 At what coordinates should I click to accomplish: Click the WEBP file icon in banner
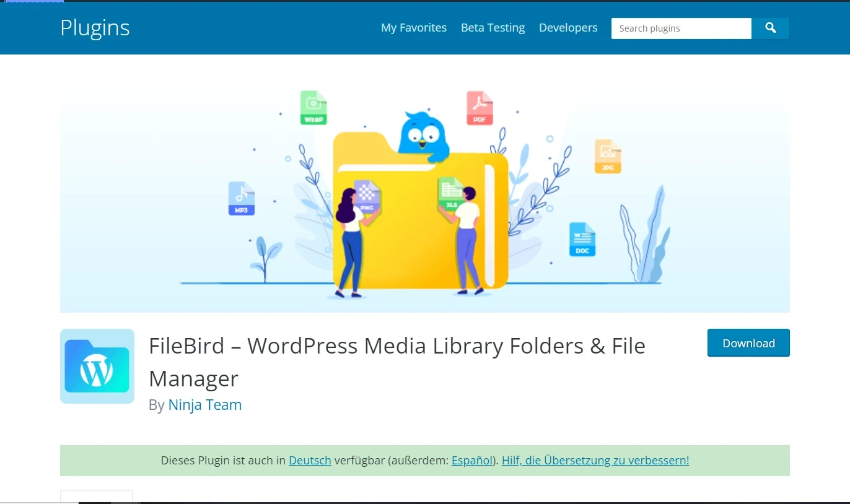tap(313, 108)
